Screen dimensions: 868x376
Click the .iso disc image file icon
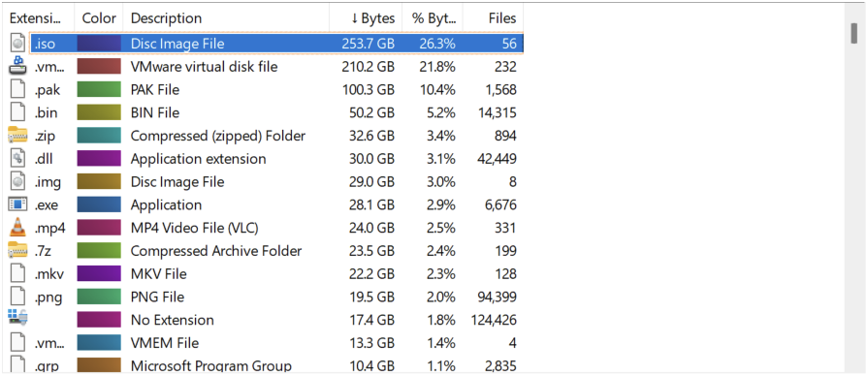(x=18, y=44)
